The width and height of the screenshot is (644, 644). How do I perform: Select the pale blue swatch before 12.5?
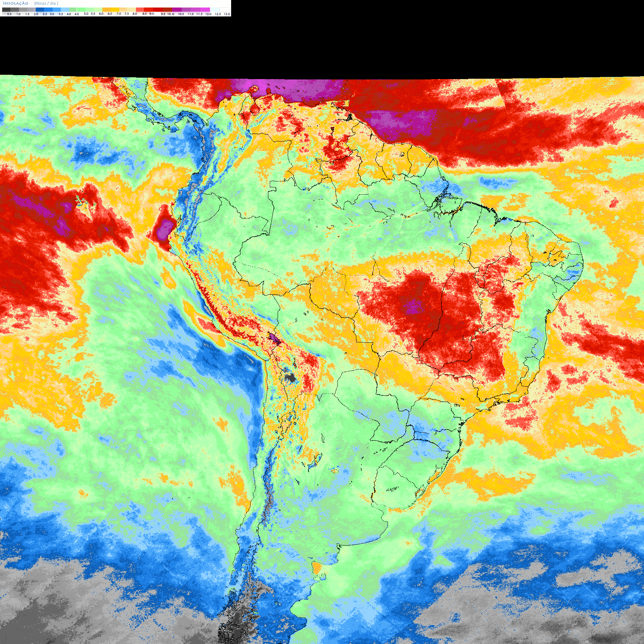[x=215, y=10]
